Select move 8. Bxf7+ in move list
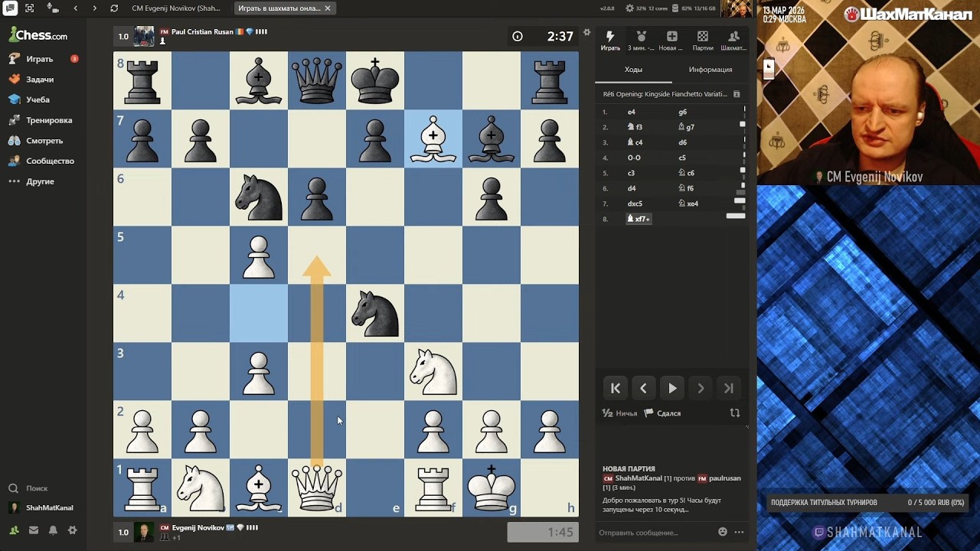 click(x=639, y=219)
